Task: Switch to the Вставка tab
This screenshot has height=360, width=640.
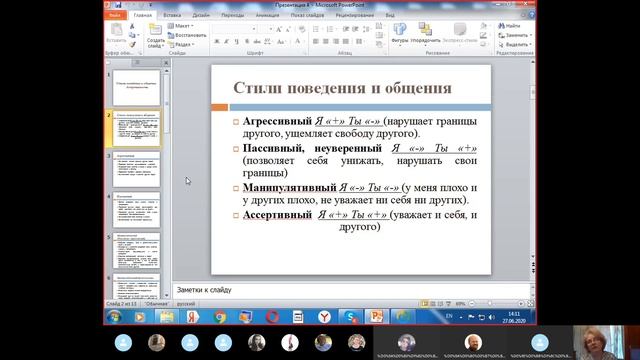Action: (x=172, y=15)
